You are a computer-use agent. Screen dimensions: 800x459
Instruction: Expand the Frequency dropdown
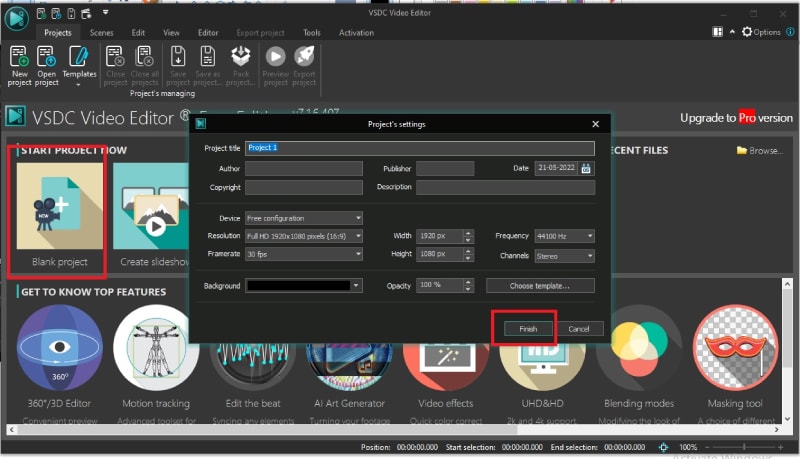tap(590, 236)
